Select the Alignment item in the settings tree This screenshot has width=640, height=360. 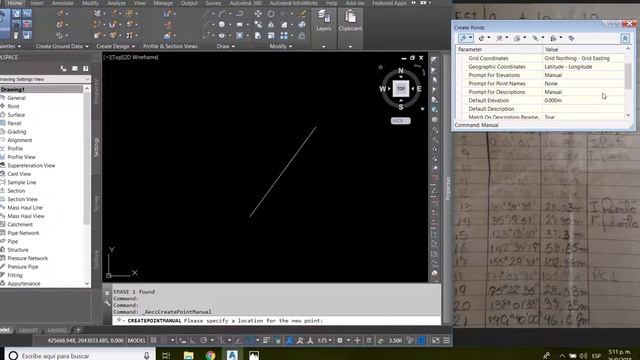tap(20, 140)
